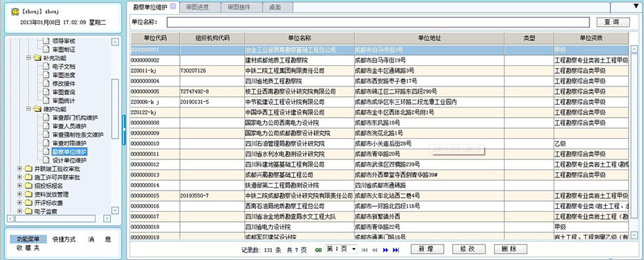Click the 招投标报名 folder icon

(x=28, y=186)
